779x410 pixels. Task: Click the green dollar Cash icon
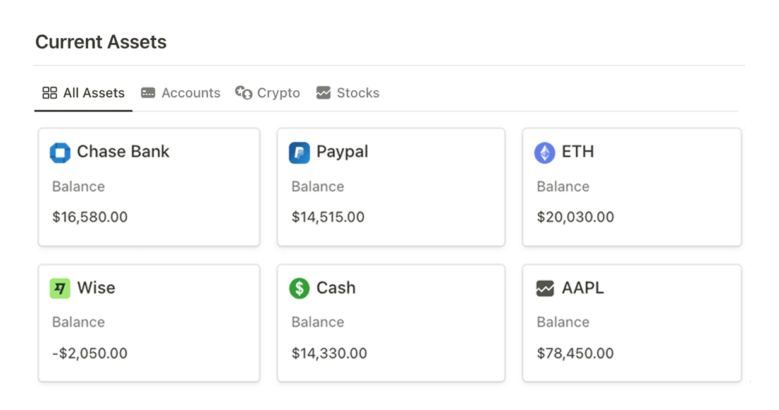[299, 288]
